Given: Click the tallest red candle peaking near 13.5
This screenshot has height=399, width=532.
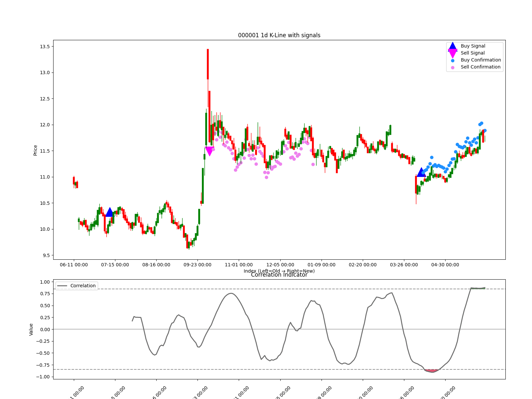Looking at the screenshot, I should point(208,64).
